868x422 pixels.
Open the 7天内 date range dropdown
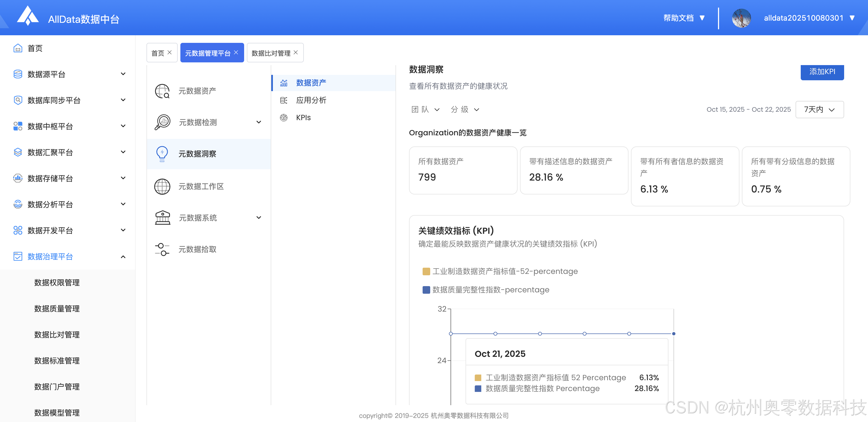point(819,109)
